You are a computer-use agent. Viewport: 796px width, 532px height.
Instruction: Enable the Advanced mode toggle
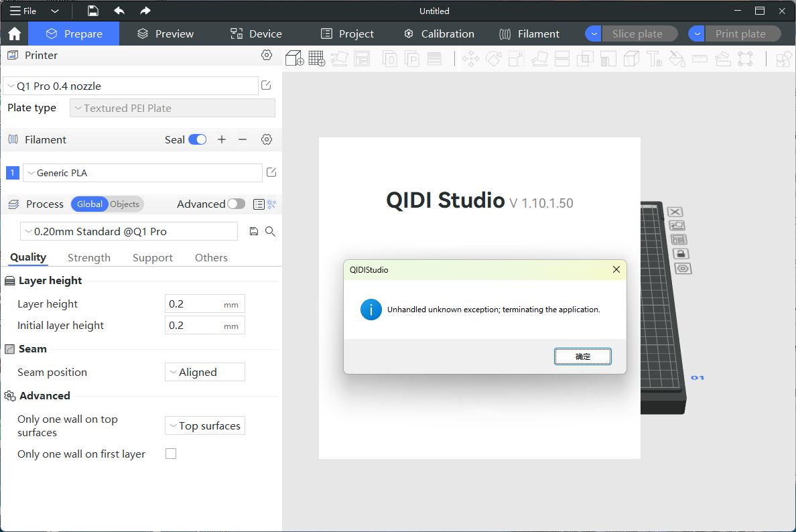pos(236,204)
